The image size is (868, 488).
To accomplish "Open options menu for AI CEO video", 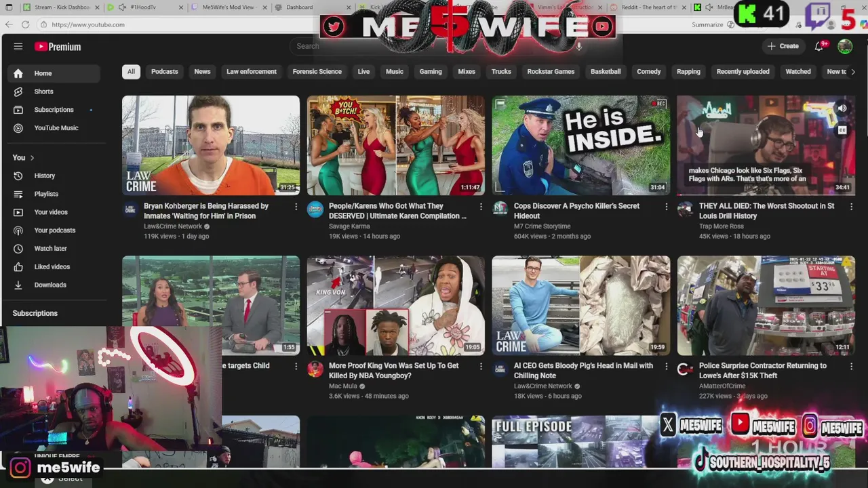I will pos(666,367).
